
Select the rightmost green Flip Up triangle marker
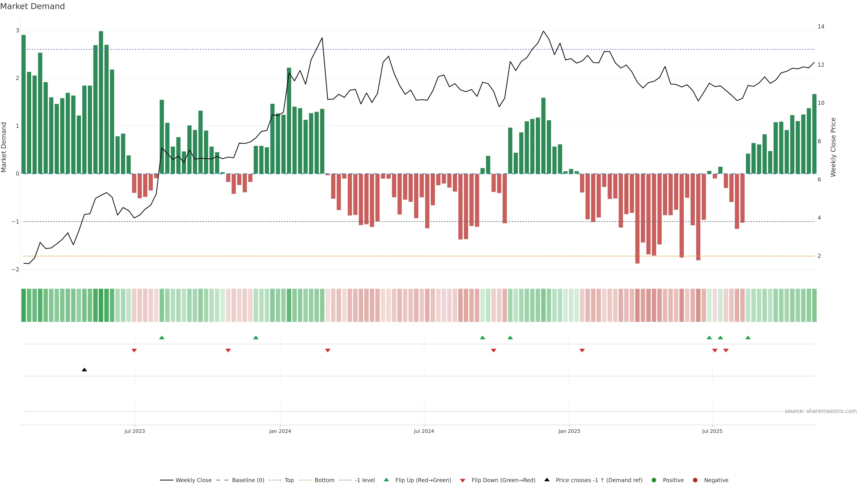748,338
